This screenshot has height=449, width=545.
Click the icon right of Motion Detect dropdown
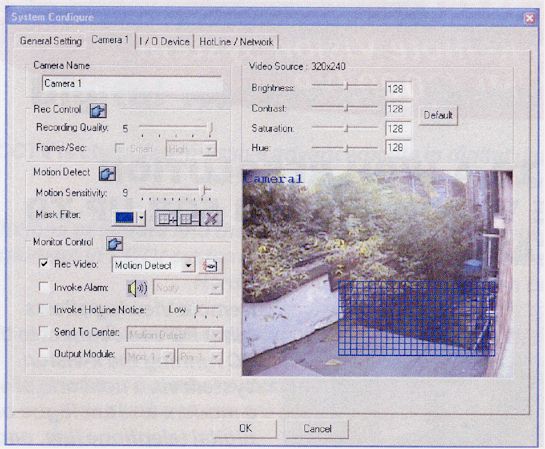(x=211, y=266)
